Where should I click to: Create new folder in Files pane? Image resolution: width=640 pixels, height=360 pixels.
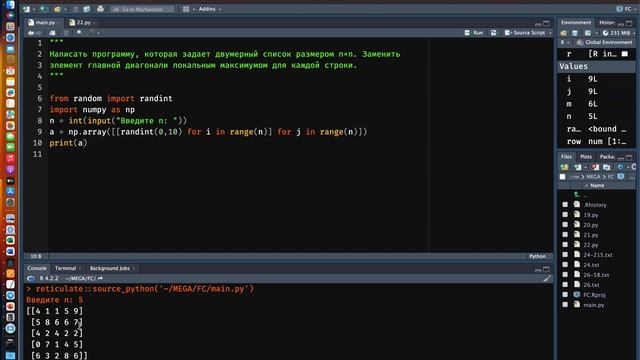coord(564,167)
